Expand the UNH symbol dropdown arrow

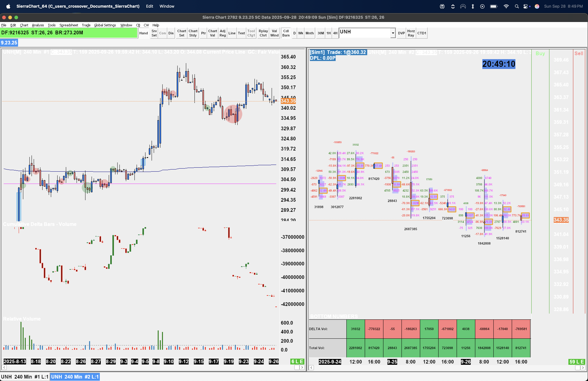[393, 33]
